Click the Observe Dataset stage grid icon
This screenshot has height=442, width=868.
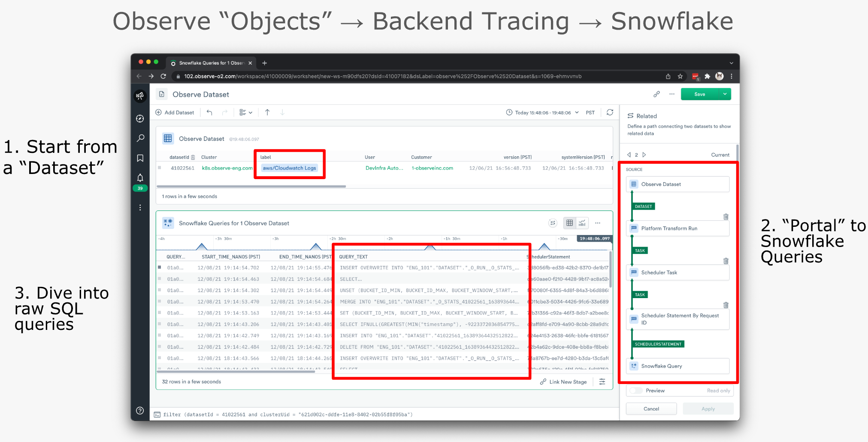(168, 138)
